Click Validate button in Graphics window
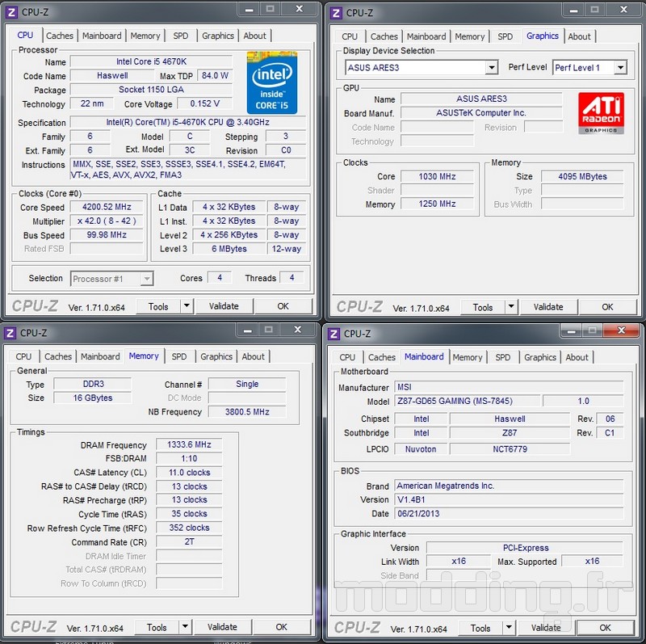Image resolution: width=646 pixels, height=644 pixels. point(548,307)
